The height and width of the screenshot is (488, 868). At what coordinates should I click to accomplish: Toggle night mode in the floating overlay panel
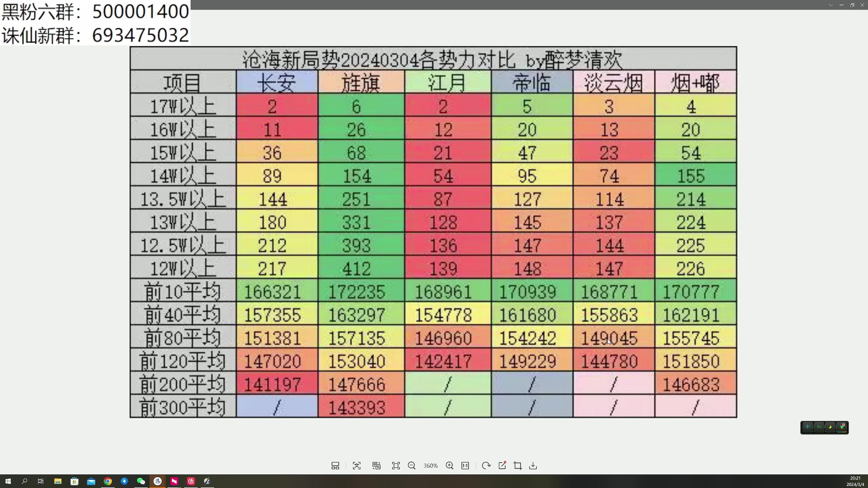point(831,427)
